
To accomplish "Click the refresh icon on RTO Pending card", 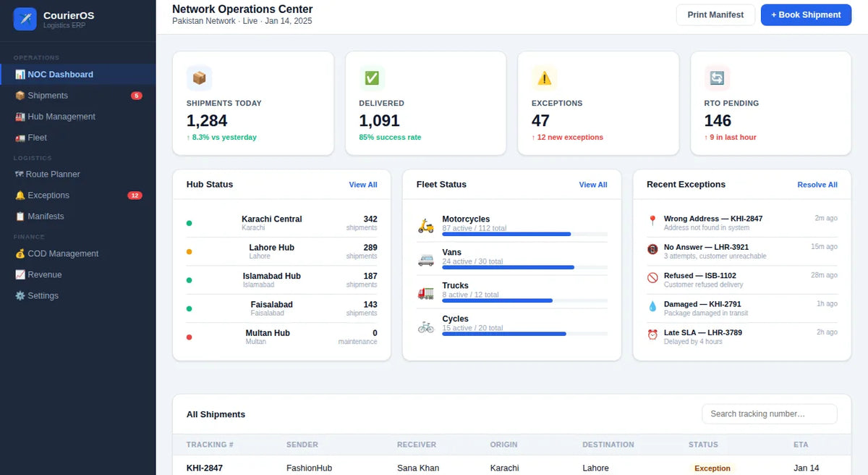I will (717, 78).
